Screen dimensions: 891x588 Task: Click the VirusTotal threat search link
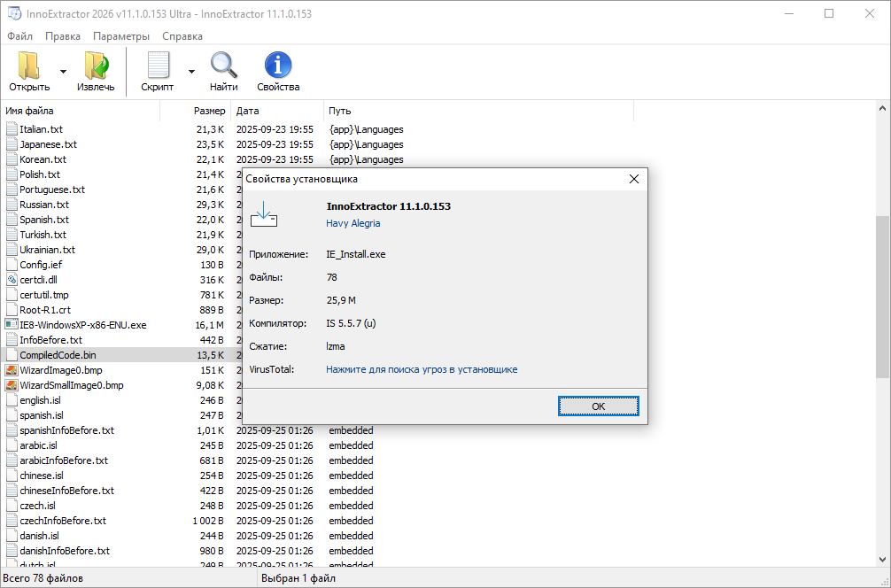[422, 369]
